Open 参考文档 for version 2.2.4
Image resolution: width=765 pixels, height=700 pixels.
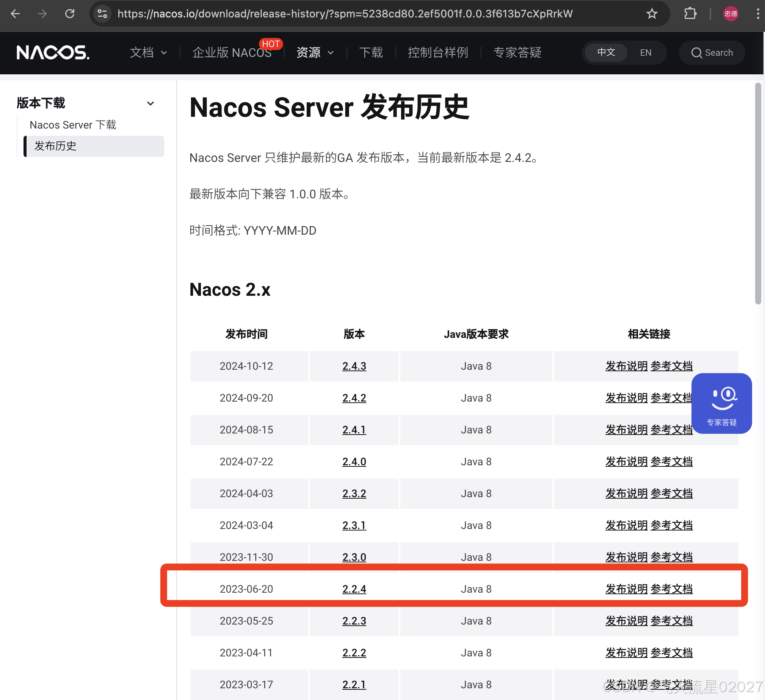671,589
